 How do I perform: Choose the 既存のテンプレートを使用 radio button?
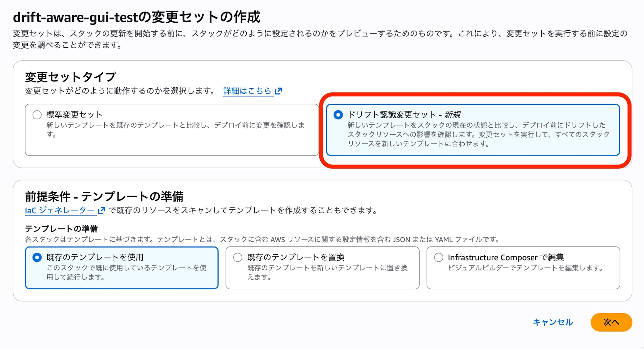click(37, 257)
